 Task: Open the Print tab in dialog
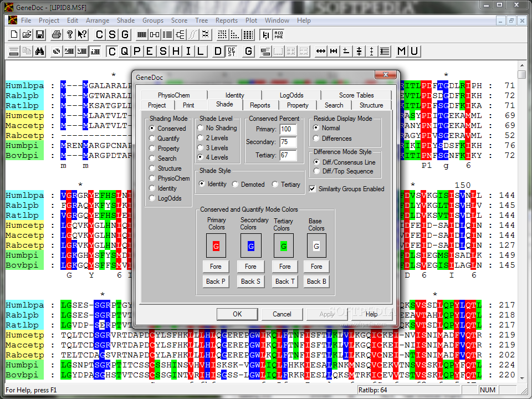coord(188,105)
